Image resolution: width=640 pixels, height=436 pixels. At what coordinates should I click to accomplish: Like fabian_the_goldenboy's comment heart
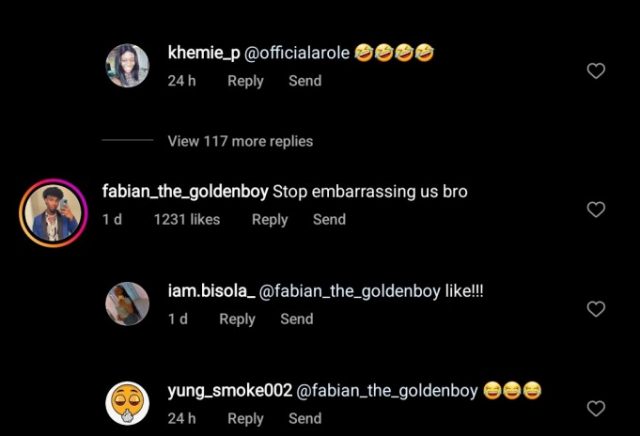point(596,209)
